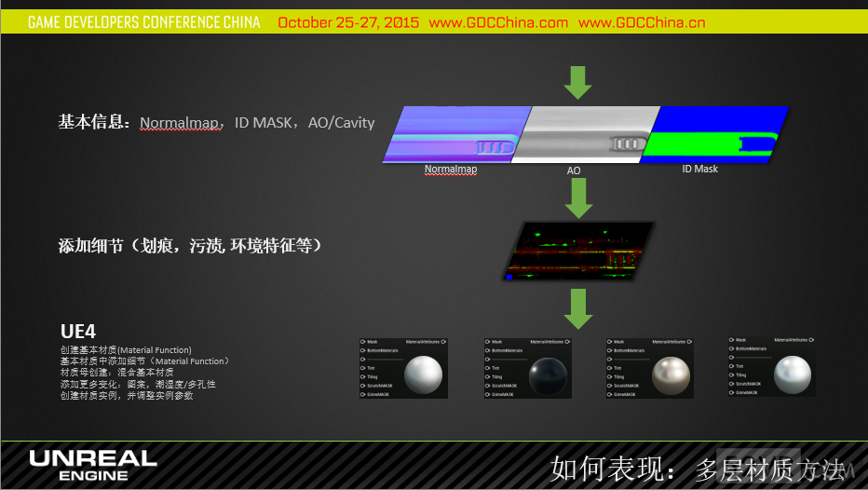Select the chrome sphere material preview
The width and height of the screenshot is (868, 490).
point(793,374)
